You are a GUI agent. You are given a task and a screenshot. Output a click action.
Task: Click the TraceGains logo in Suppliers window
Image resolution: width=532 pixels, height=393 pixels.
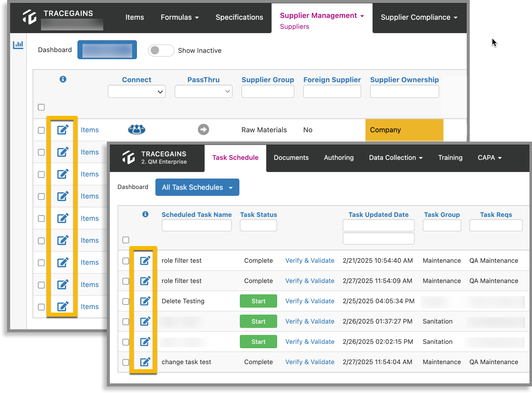click(x=30, y=17)
